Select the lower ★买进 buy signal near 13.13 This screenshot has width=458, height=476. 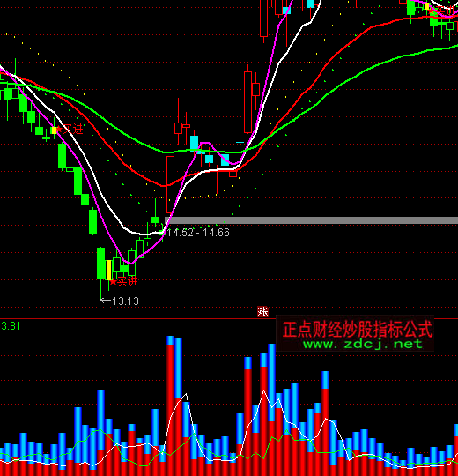pyautogui.click(x=124, y=282)
